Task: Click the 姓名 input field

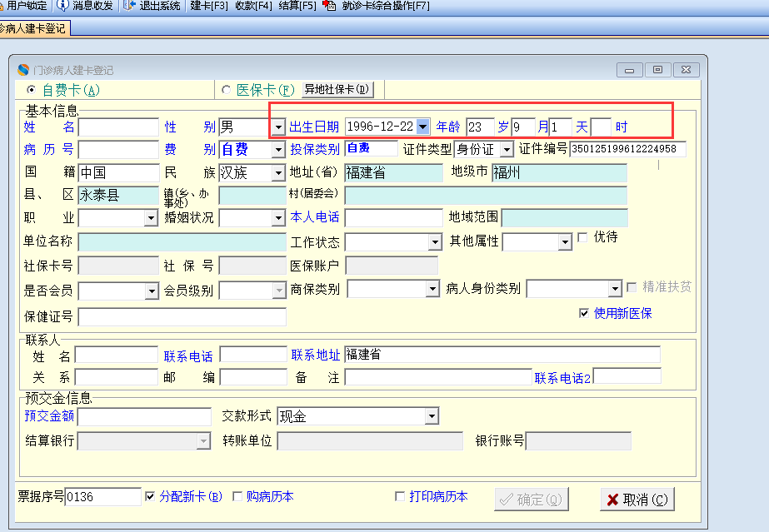Action: click(118, 127)
